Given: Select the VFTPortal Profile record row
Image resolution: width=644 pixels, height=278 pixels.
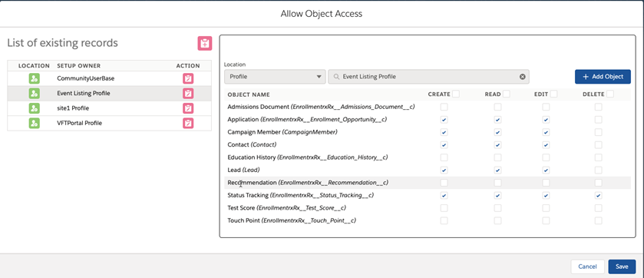Looking at the screenshot, I should (109, 123).
